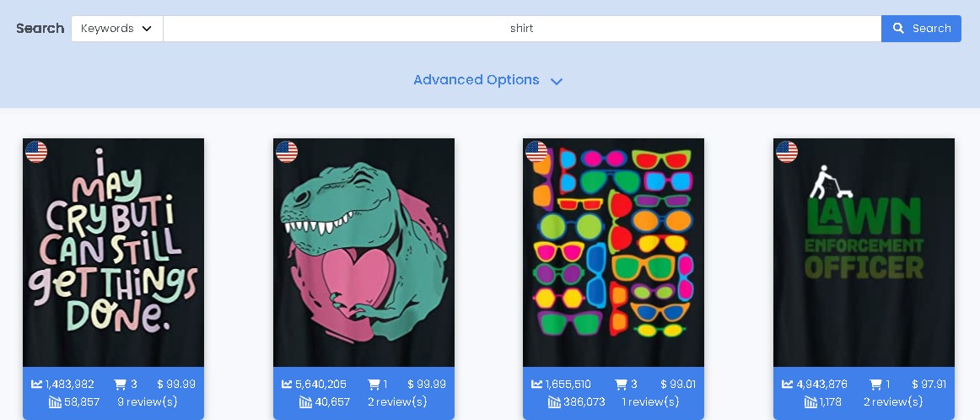Click the cart icon on the Lawn Enforcement card

click(875, 385)
